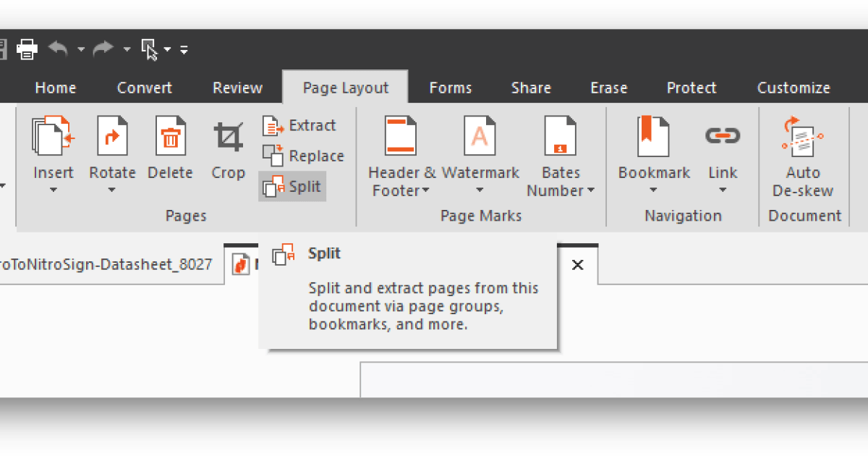Screen dimensions: 868x456
Task: Click Extract pages button
Action: point(299,125)
